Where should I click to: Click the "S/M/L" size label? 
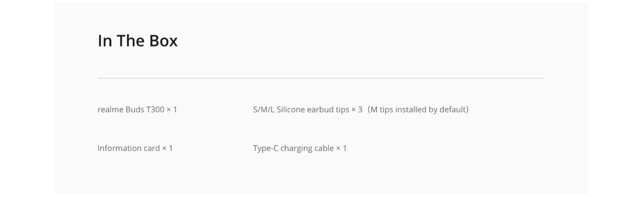tap(263, 110)
